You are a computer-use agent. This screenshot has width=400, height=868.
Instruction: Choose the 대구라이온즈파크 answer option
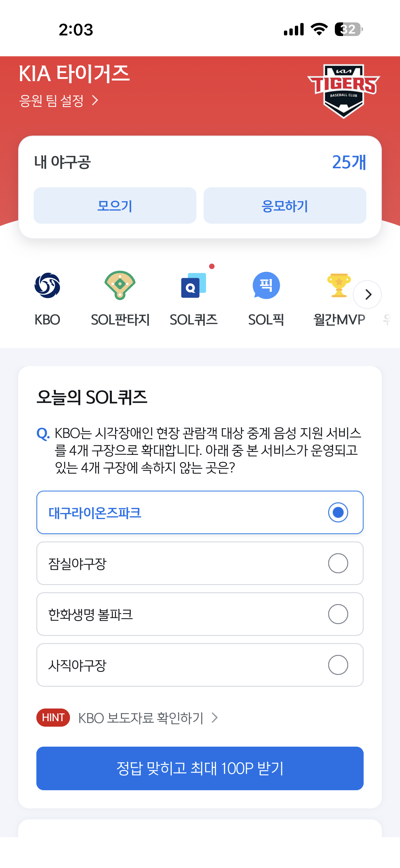point(200,512)
